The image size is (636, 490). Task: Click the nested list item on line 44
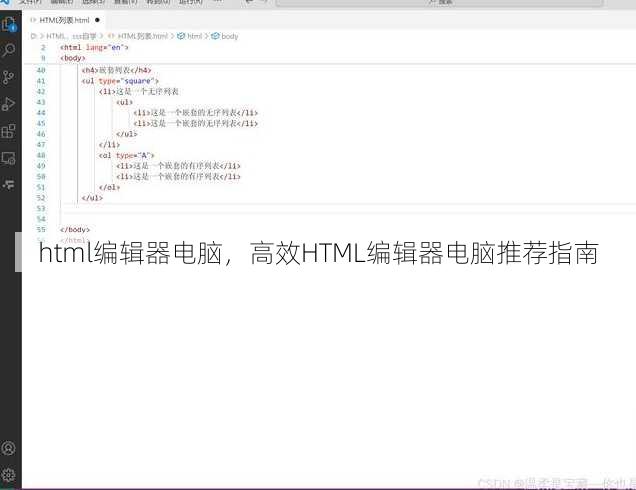196,112
